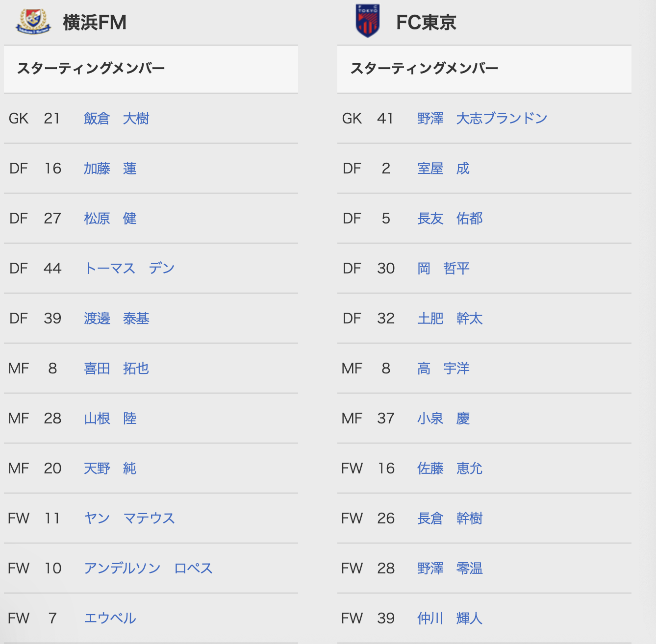Select defender 加藤 蓮 link
656x644 pixels.
coord(110,169)
